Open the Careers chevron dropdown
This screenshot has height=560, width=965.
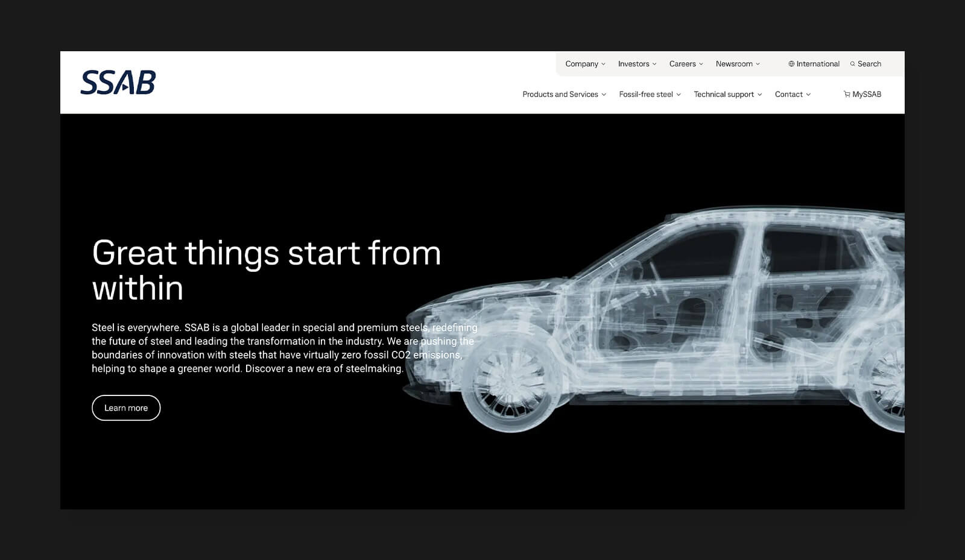tap(701, 64)
